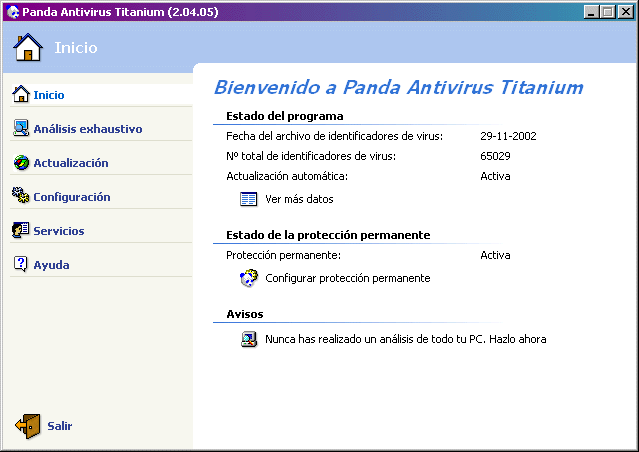
Task: Click the scan icon next to Avisos warning
Action: click(x=249, y=339)
